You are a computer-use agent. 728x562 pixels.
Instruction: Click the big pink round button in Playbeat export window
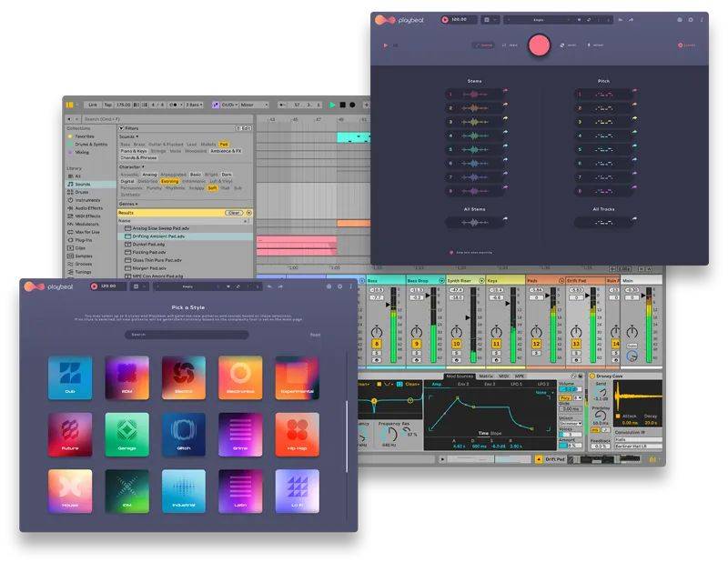(x=539, y=45)
